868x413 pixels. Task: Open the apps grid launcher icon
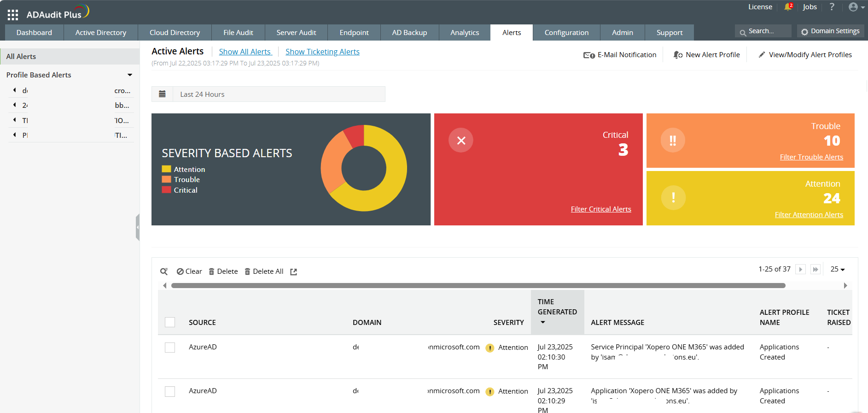tap(13, 15)
